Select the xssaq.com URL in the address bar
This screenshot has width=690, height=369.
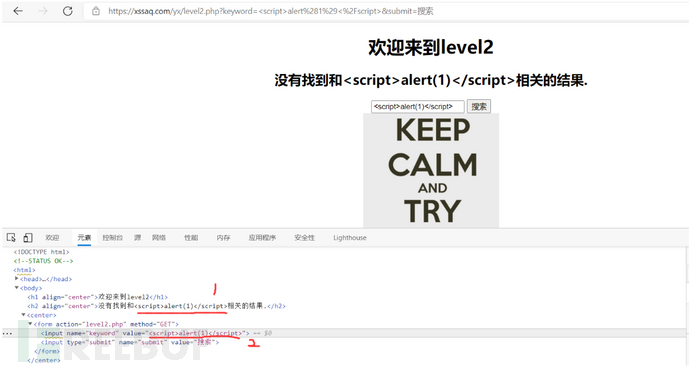[271, 11]
